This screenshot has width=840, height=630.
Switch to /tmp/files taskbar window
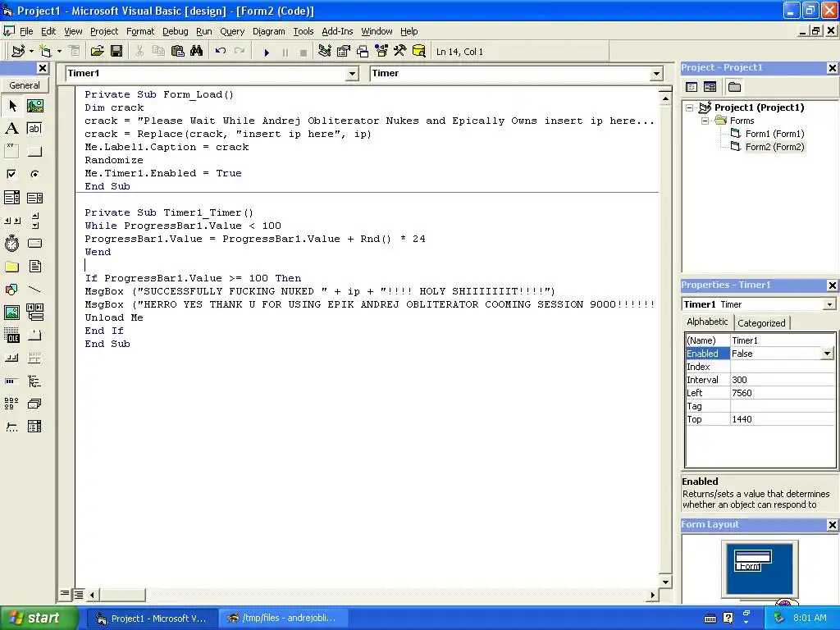click(x=284, y=619)
